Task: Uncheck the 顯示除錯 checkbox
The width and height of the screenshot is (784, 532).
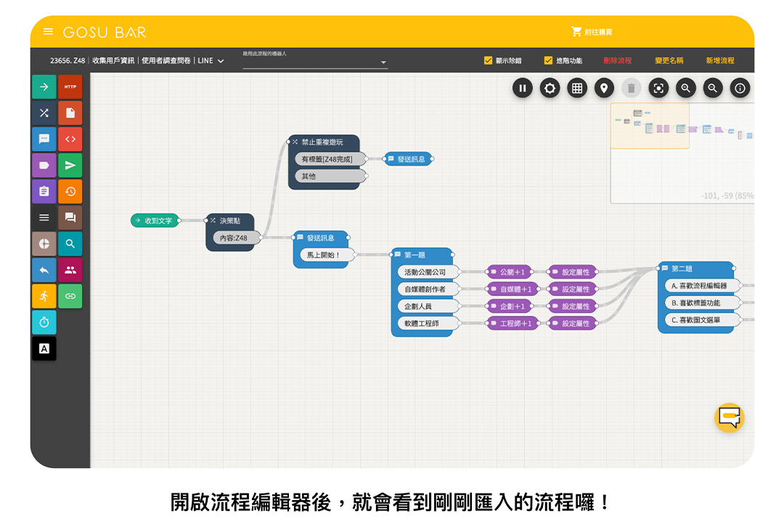Action: (x=488, y=60)
